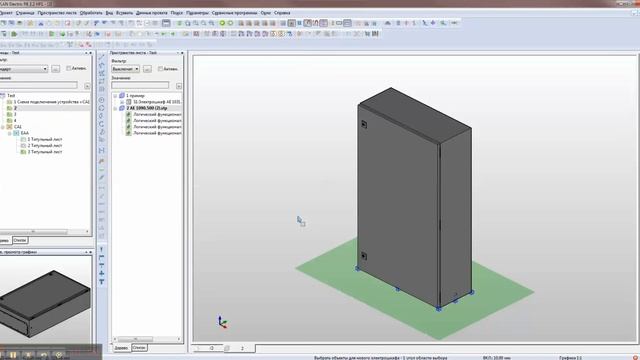The image size is (640, 360).
Task: Toggle 'Активен' checkbox in pages navigator
Action: click(x=69, y=69)
